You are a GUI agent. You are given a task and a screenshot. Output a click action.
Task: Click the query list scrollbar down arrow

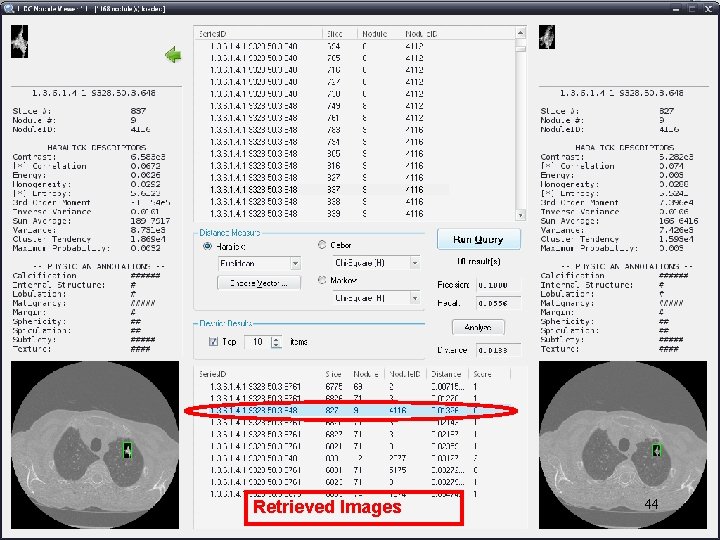pos(520,215)
